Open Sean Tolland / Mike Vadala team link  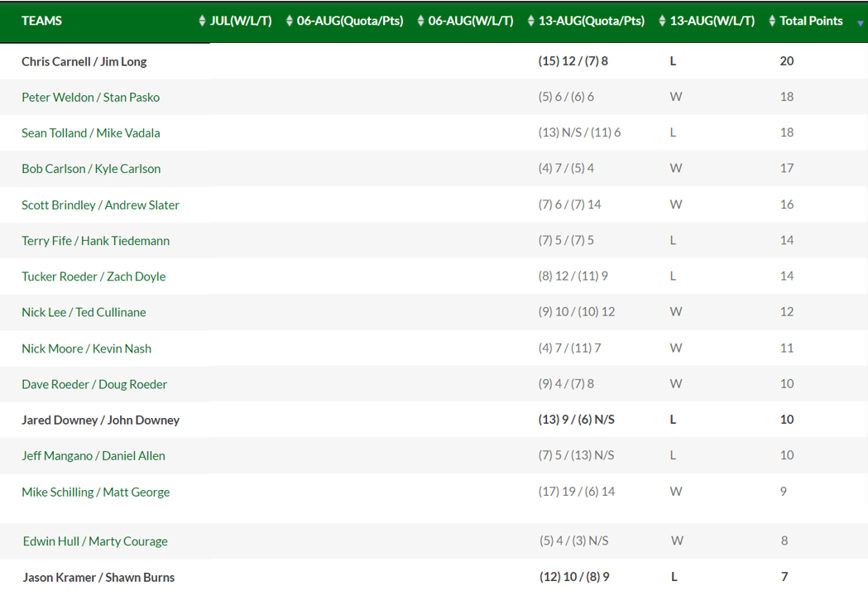90,132
